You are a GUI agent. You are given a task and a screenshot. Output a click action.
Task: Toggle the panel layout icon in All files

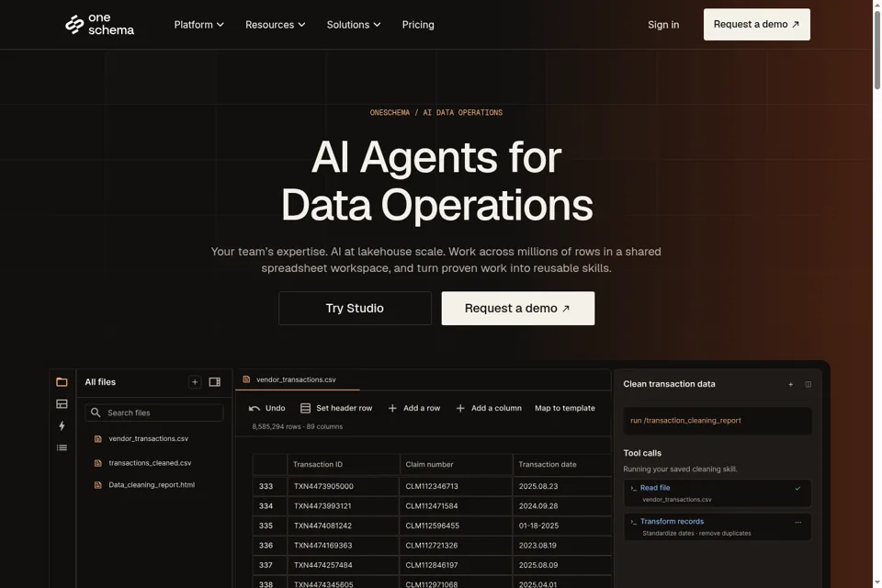click(x=215, y=382)
